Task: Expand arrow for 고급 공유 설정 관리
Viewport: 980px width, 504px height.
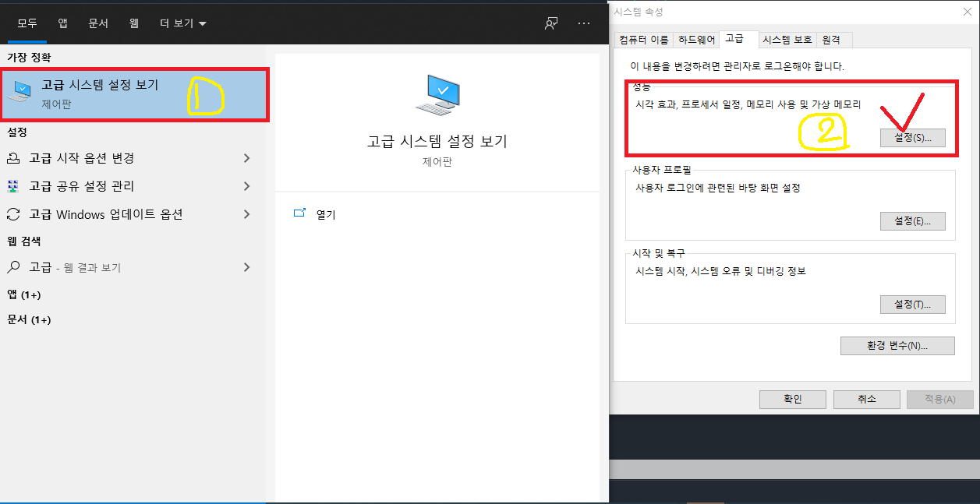Action: pyautogui.click(x=247, y=186)
